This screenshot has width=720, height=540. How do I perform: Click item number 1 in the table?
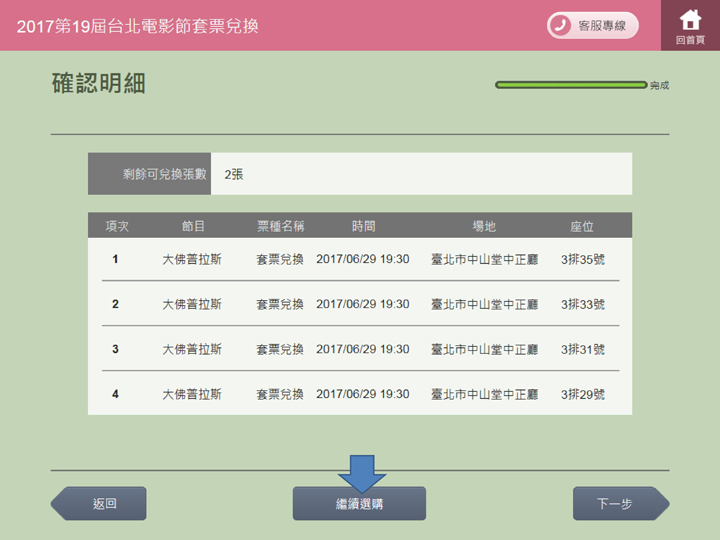coord(115,259)
